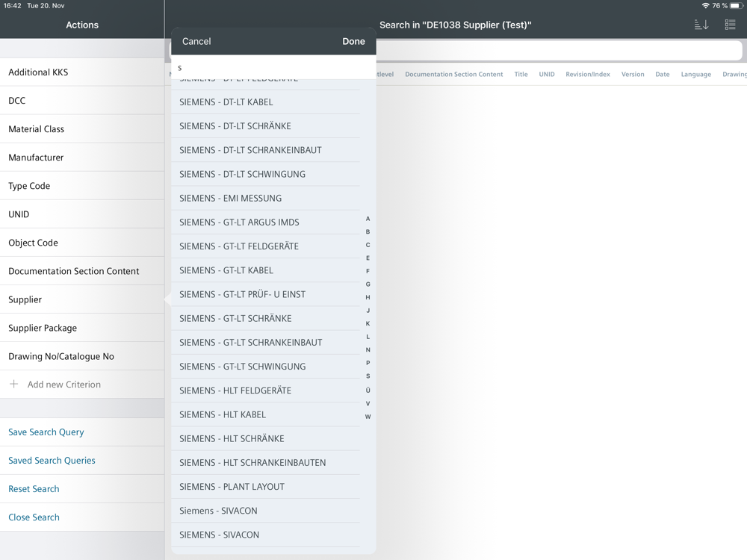This screenshot has width=747, height=560.
Task: Select SIEMENS - GT-LT PRÜF- U EINST
Action: click(265, 294)
